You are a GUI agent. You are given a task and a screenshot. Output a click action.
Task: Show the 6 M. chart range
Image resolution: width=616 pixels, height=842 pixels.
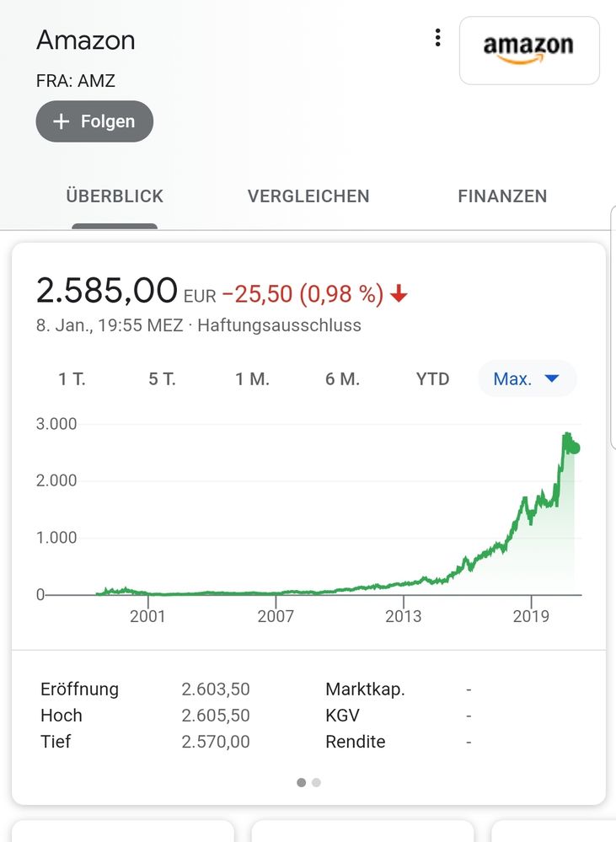coord(342,379)
